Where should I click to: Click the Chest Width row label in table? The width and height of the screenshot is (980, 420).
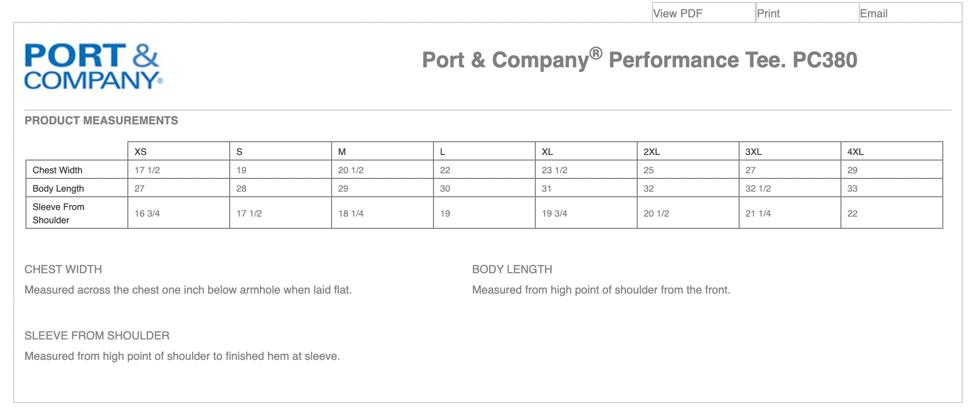coord(58,170)
